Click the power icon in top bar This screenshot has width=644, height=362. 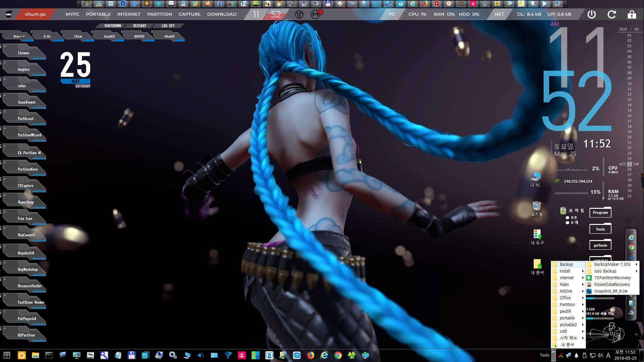pyautogui.click(x=592, y=14)
